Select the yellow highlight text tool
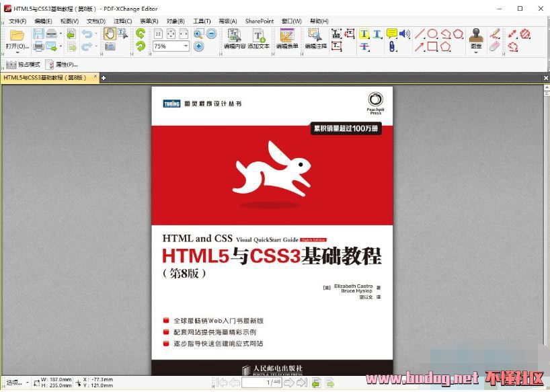550x392 pixels. tap(364, 34)
